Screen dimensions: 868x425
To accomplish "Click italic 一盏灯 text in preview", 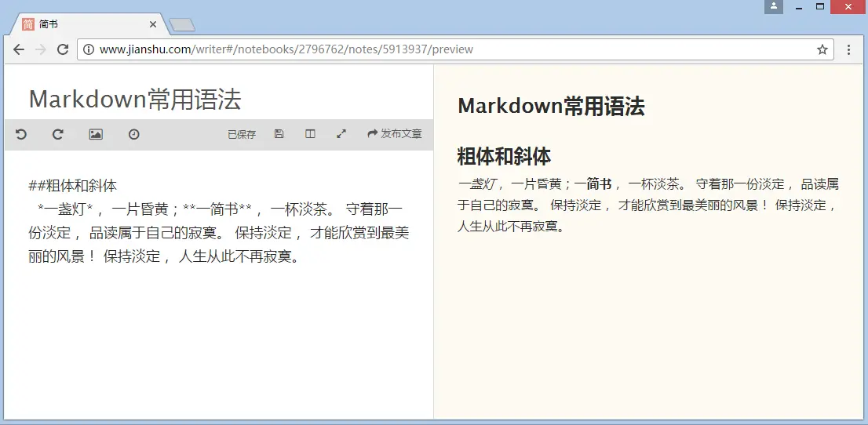I will coord(476,183).
